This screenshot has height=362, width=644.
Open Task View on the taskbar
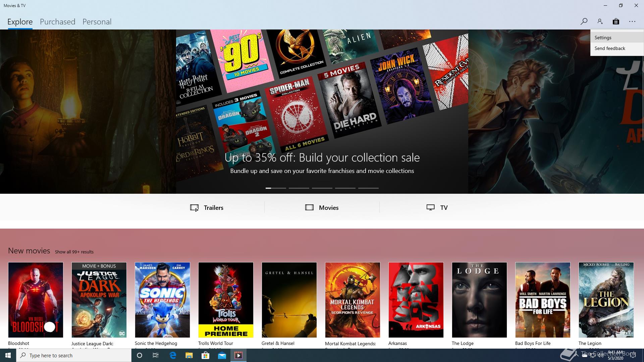(x=156, y=355)
